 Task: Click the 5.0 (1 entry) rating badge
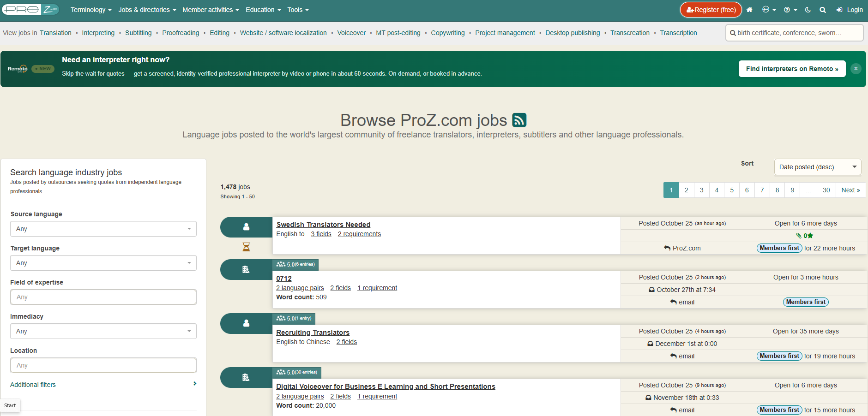tap(294, 319)
